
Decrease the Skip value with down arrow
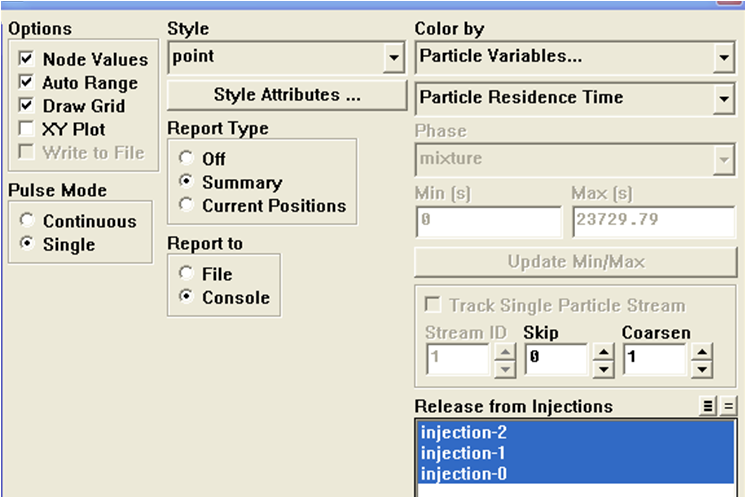click(x=601, y=368)
